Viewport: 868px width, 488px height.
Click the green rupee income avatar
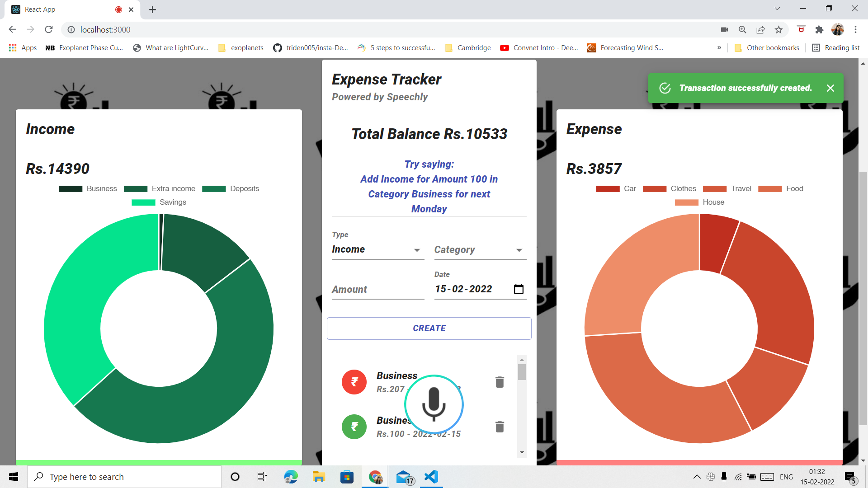coord(354,427)
